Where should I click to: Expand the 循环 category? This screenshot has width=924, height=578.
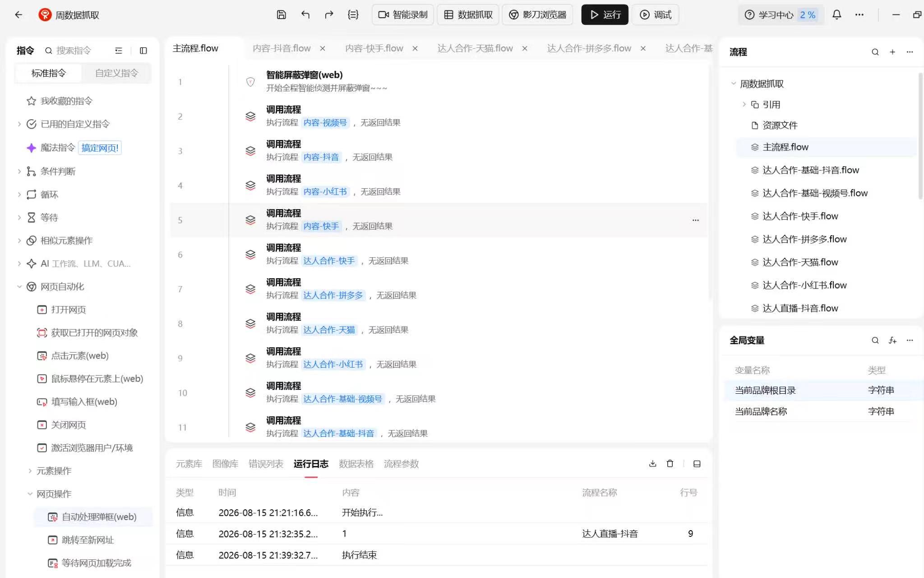(19, 195)
